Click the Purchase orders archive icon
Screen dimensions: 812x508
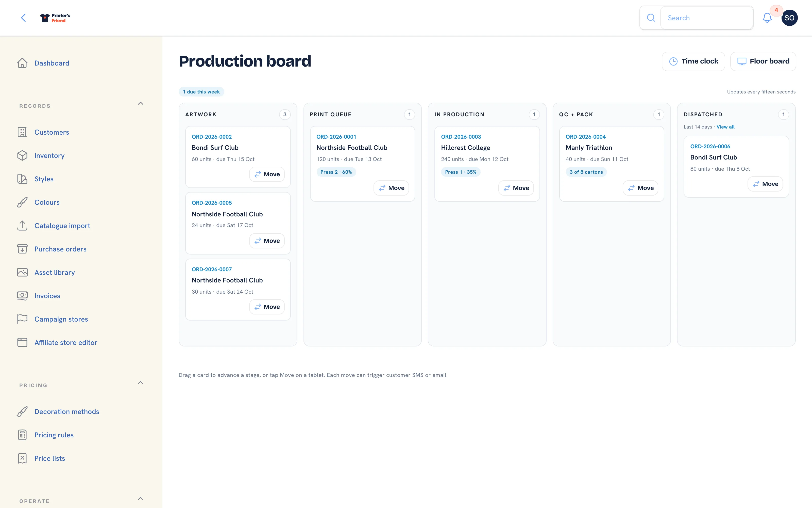click(22, 249)
